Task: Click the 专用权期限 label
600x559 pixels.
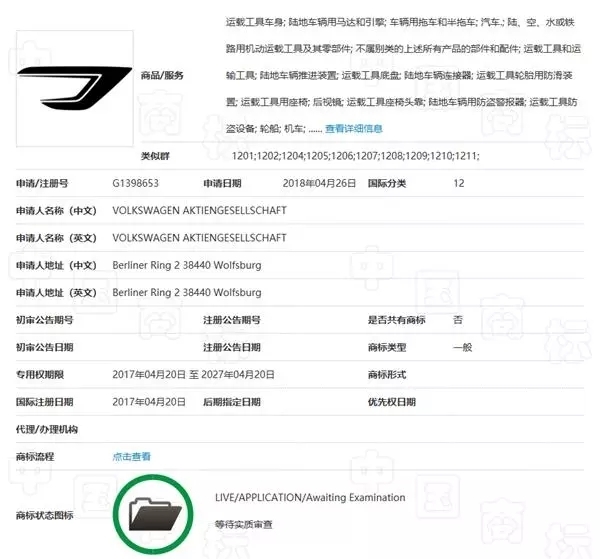Action: tap(40, 375)
